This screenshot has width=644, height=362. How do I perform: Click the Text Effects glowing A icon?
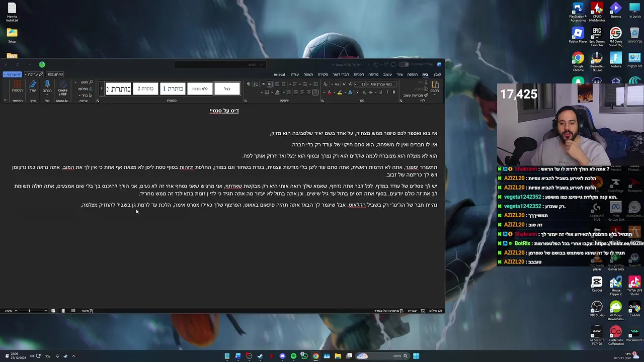[350, 92]
